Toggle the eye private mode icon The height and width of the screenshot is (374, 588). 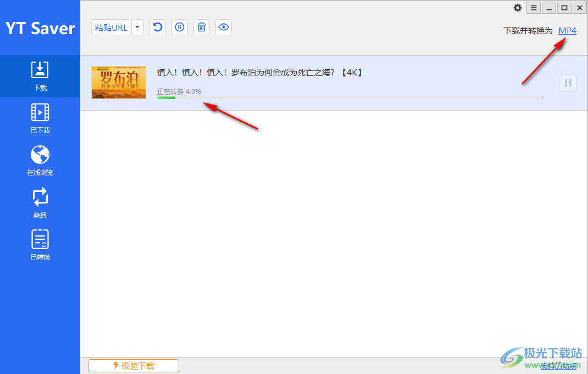click(224, 28)
